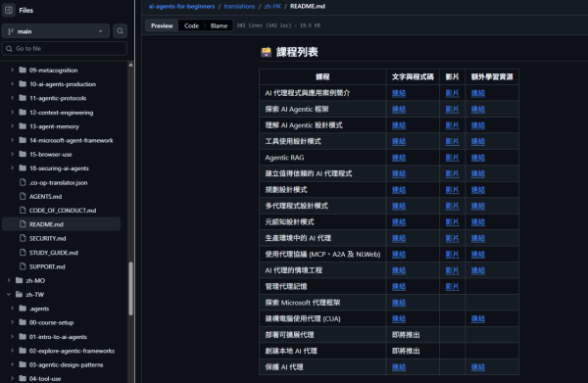This screenshot has height=383, width=588.
Task: Open extra resources 連結 for 保護 AI 代理
Action: coord(478,367)
